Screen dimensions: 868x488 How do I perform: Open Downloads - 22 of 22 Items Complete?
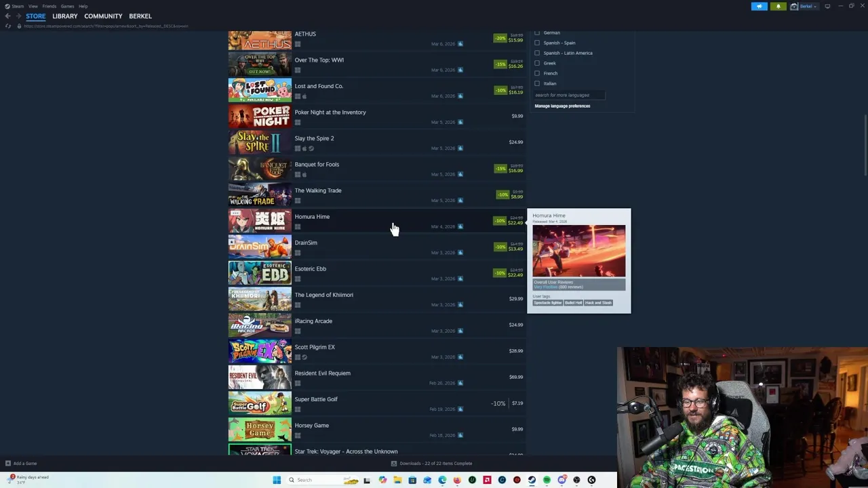click(435, 464)
